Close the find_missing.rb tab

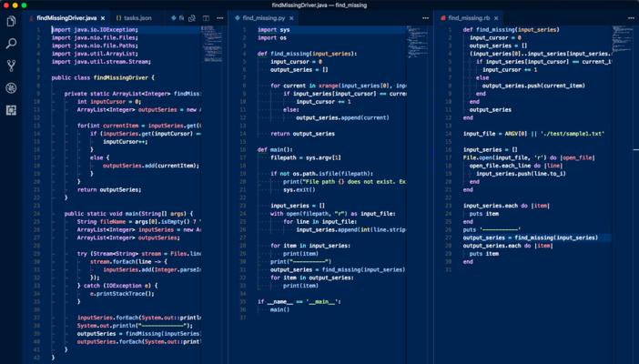tap(496, 18)
